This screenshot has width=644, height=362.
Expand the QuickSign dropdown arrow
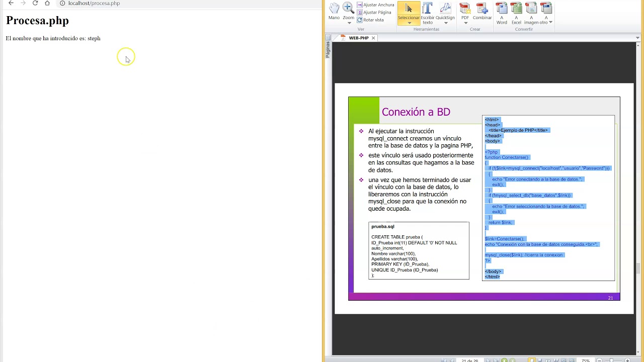point(446,23)
